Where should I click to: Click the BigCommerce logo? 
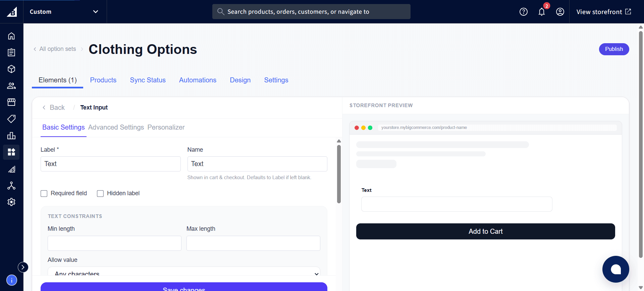coord(12,12)
